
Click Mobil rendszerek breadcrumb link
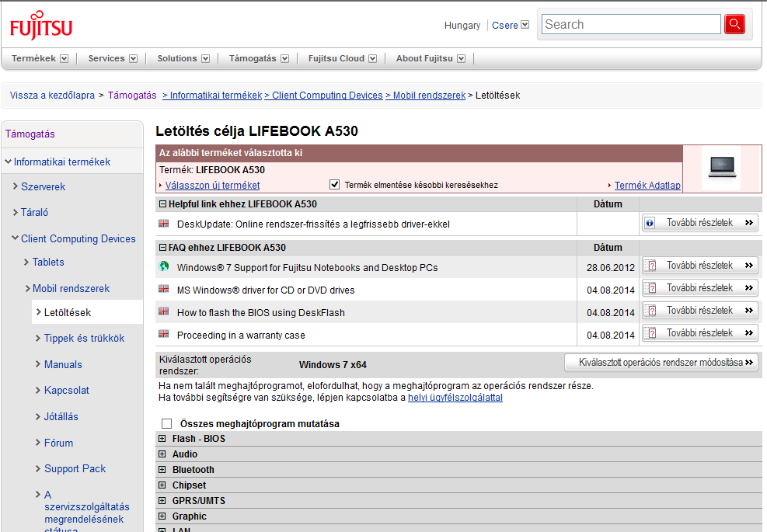[425, 96]
